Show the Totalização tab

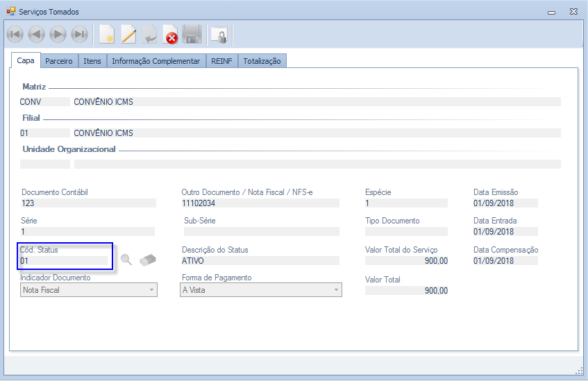[262, 61]
